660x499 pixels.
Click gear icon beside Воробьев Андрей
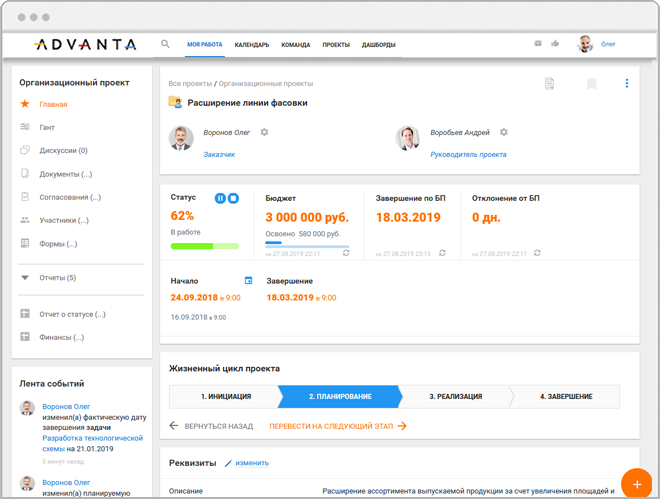pos(504,132)
